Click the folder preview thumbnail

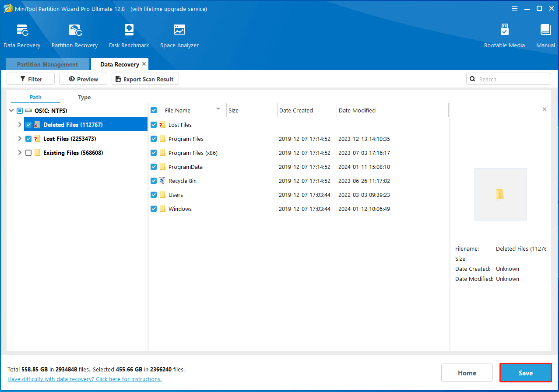500,194
